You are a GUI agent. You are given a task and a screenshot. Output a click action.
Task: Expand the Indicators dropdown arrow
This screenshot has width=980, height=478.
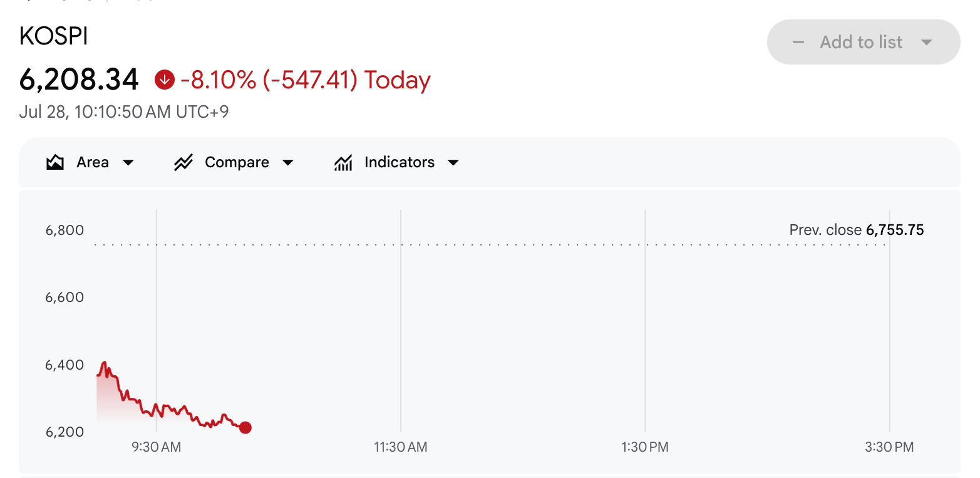pyautogui.click(x=453, y=163)
